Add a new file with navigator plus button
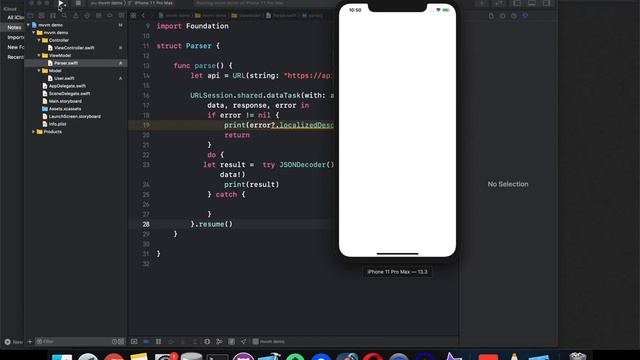640x360 pixels. point(30,342)
